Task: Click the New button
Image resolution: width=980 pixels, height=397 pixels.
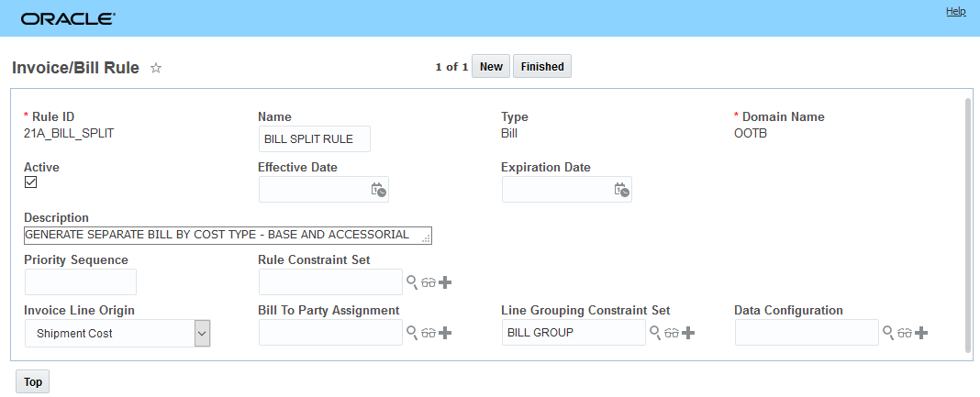Action: [x=491, y=67]
